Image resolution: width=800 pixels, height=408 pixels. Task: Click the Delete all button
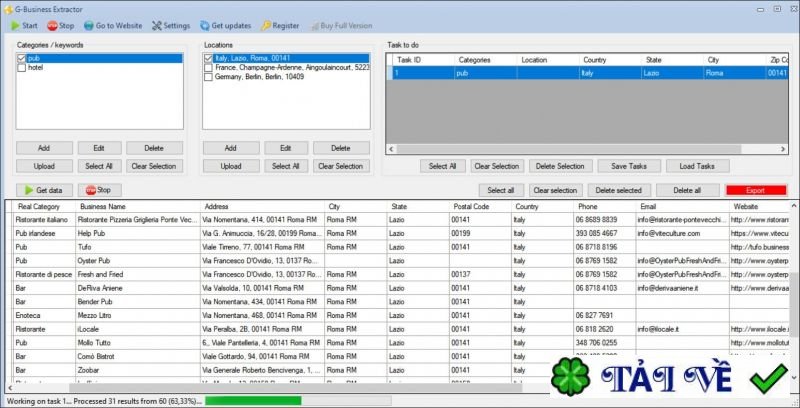pos(687,190)
